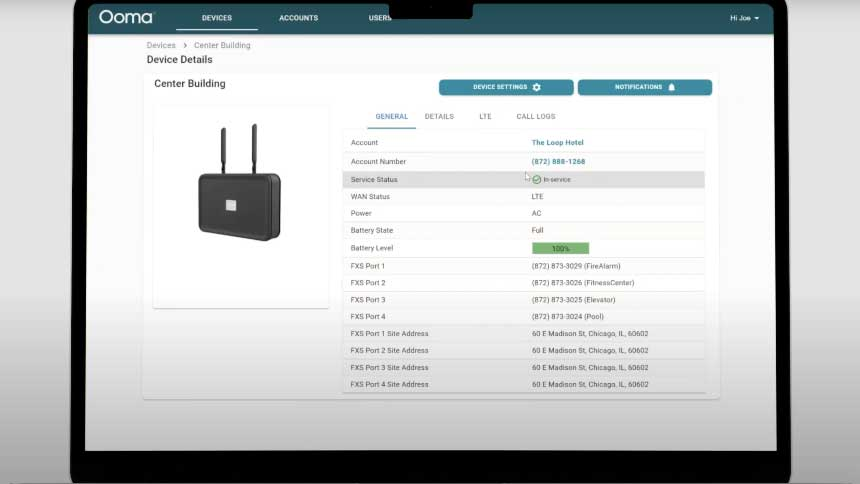Click the gear icon on Device Settings
The height and width of the screenshot is (484, 860).
click(536, 88)
